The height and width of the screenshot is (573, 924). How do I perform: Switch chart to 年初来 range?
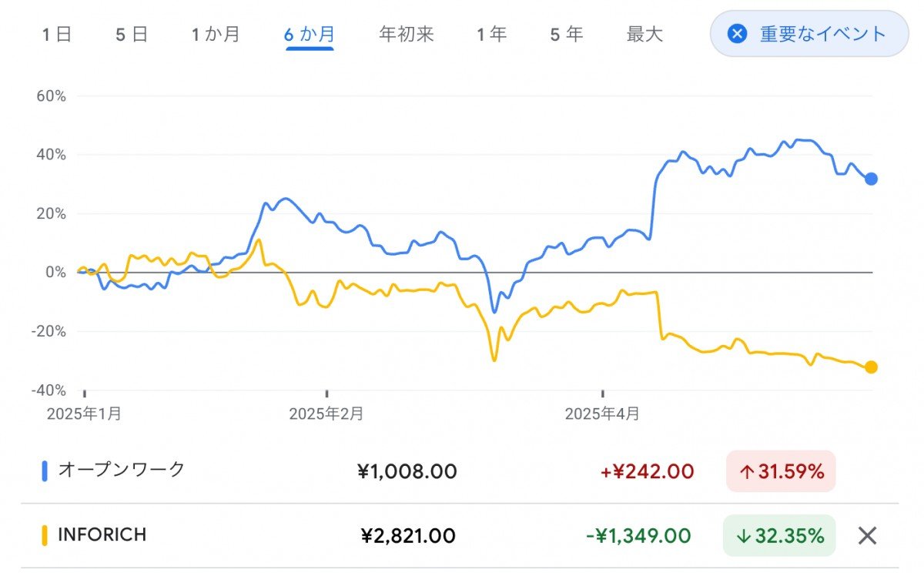pos(407,35)
